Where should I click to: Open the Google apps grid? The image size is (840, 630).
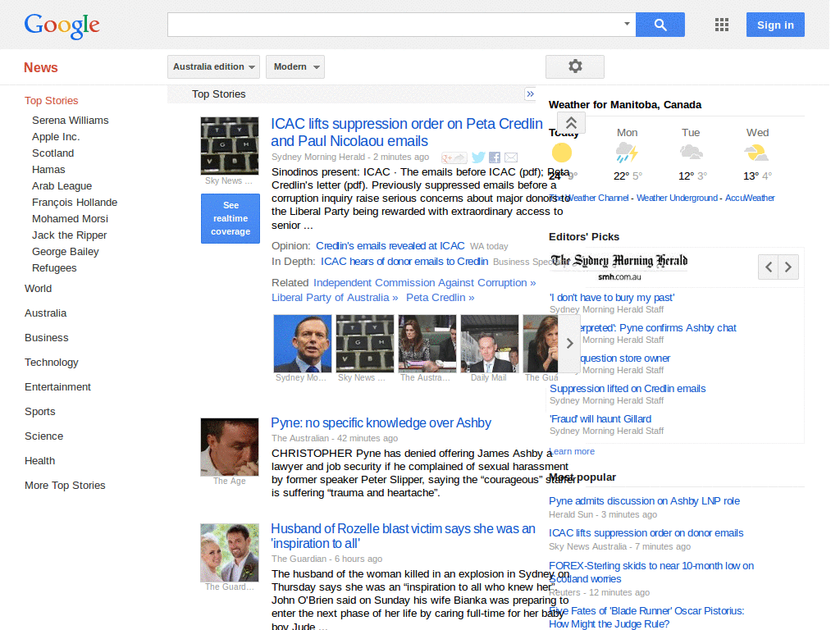point(722,25)
